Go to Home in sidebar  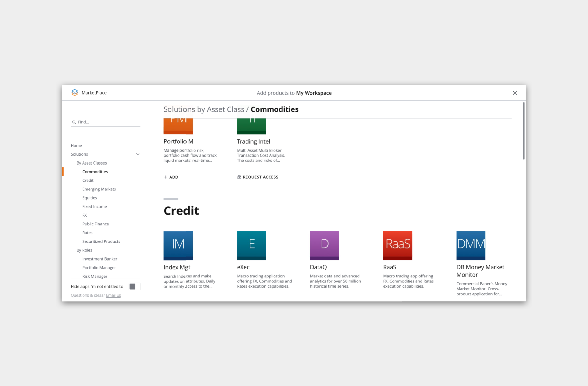click(76, 145)
